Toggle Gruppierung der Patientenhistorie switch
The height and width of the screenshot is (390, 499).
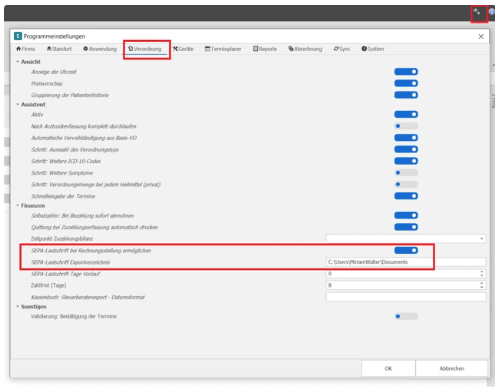406,95
